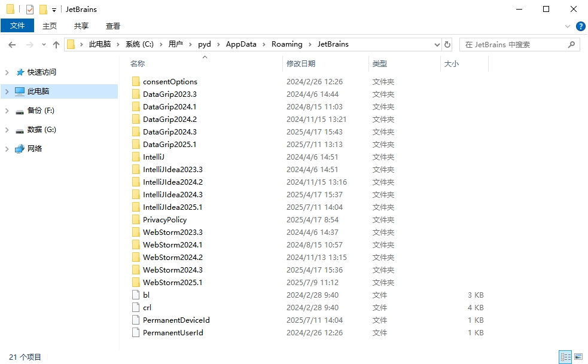Select 备份 (F:) drive

(41, 111)
